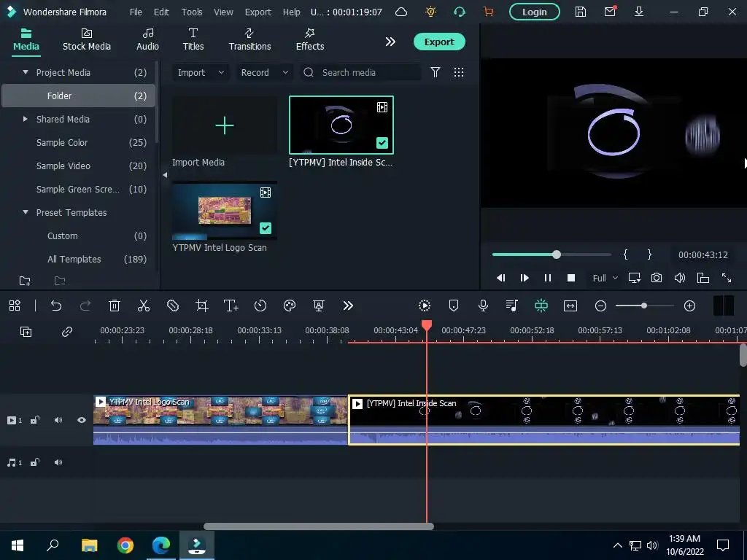Open the Record dropdown
747x560 pixels.
[264, 72]
